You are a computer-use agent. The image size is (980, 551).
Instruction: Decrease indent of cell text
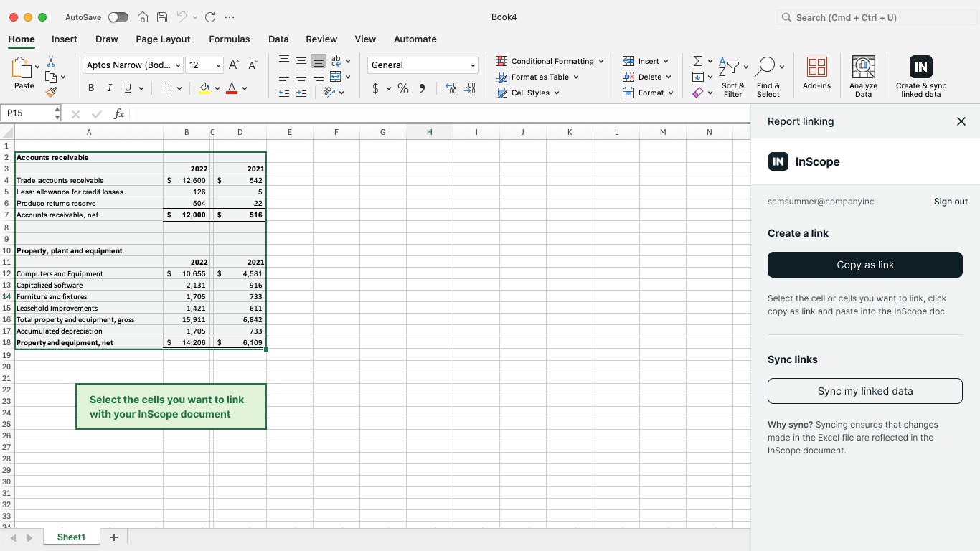284,92
